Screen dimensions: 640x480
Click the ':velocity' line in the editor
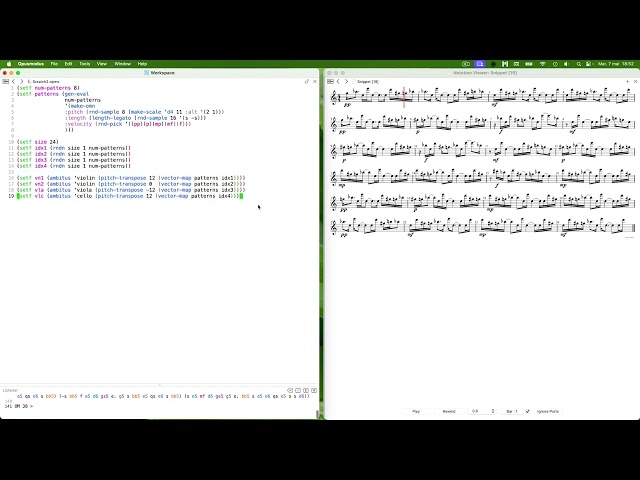[128, 124]
